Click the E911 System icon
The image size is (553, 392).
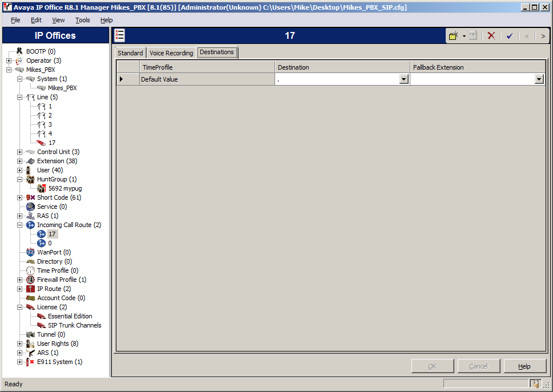(x=31, y=362)
